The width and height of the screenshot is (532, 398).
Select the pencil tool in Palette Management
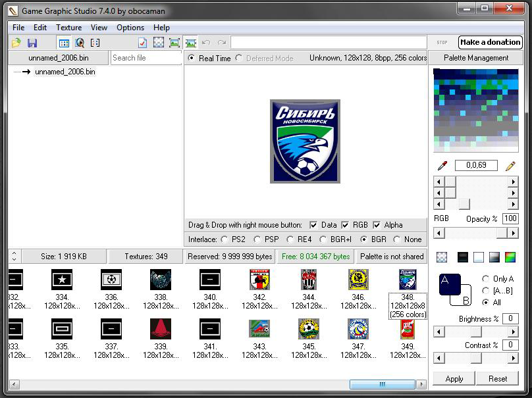point(510,165)
